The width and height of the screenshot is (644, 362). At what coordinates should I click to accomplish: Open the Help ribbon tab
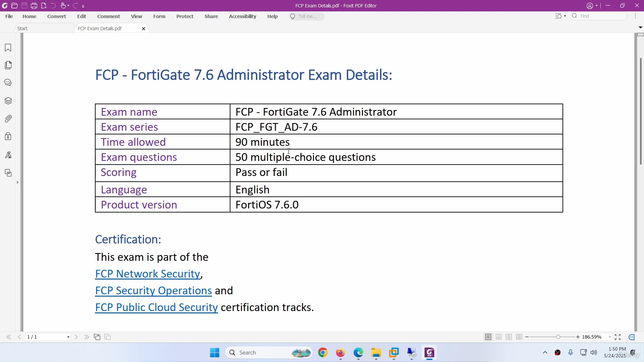click(272, 16)
